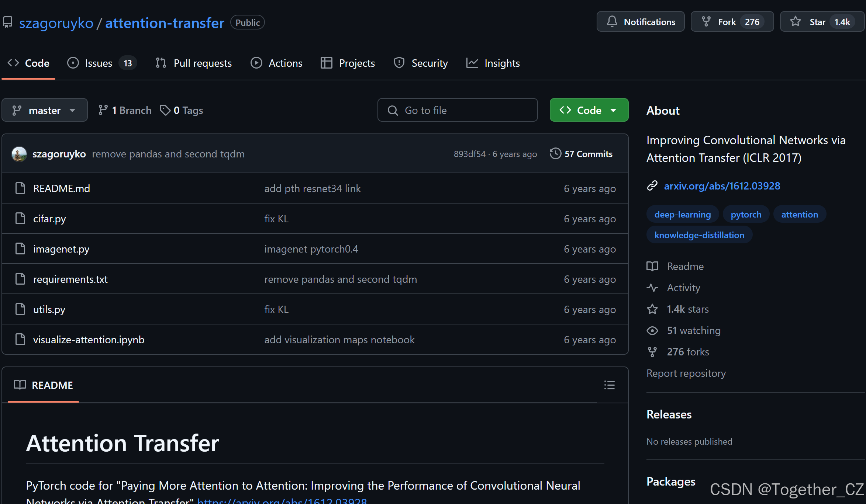The width and height of the screenshot is (866, 504).
Task: View the 57 Commits history
Action: click(x=581, y=154)
